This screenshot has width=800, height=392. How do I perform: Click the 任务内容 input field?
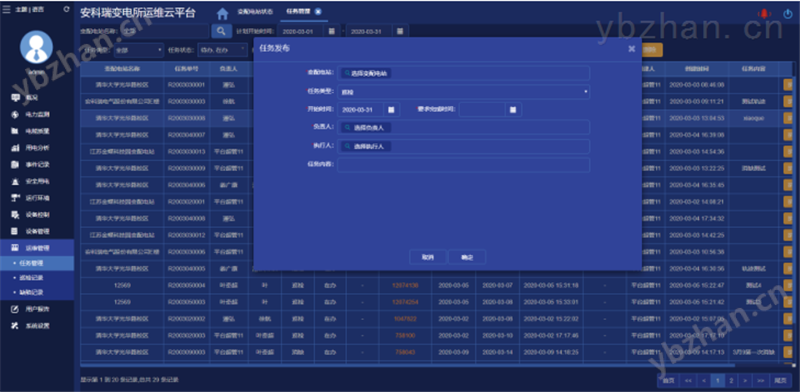pos(463,165)
